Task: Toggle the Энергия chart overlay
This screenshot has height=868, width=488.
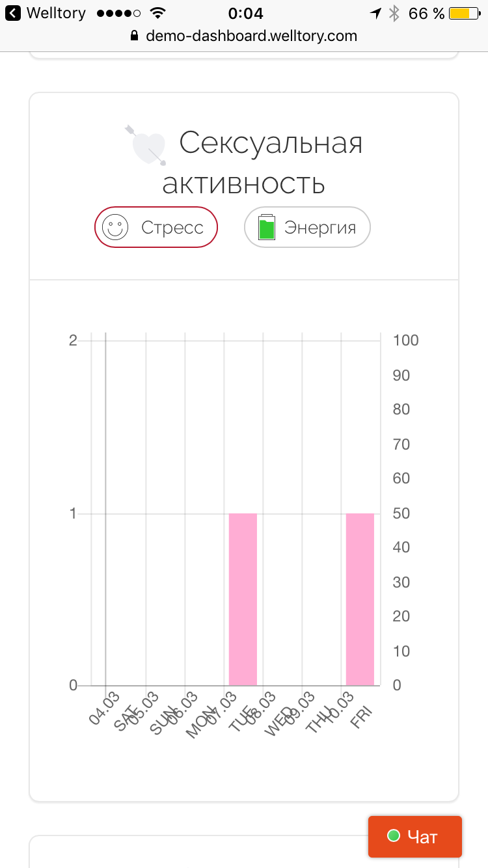Action: point(307,228)
